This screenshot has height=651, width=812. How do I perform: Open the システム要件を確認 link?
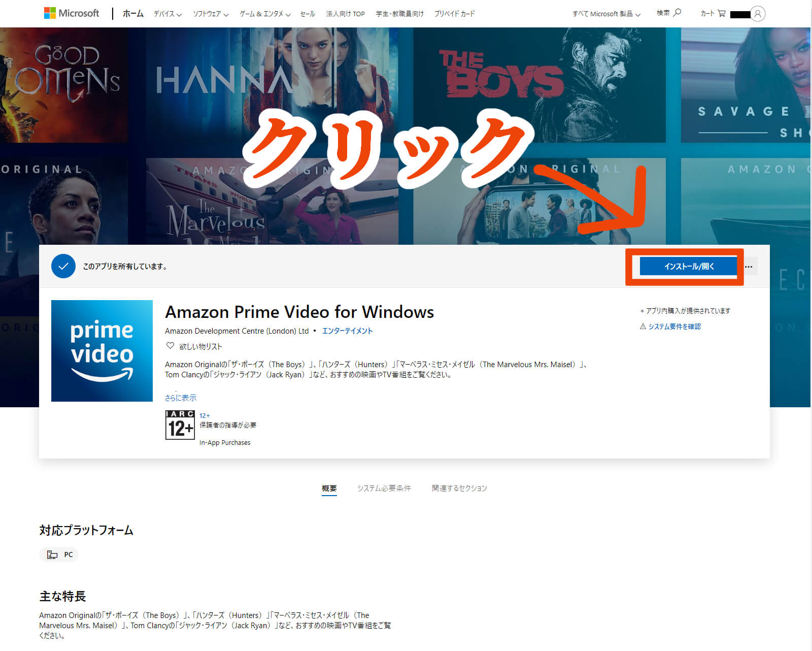coord(674,327)
